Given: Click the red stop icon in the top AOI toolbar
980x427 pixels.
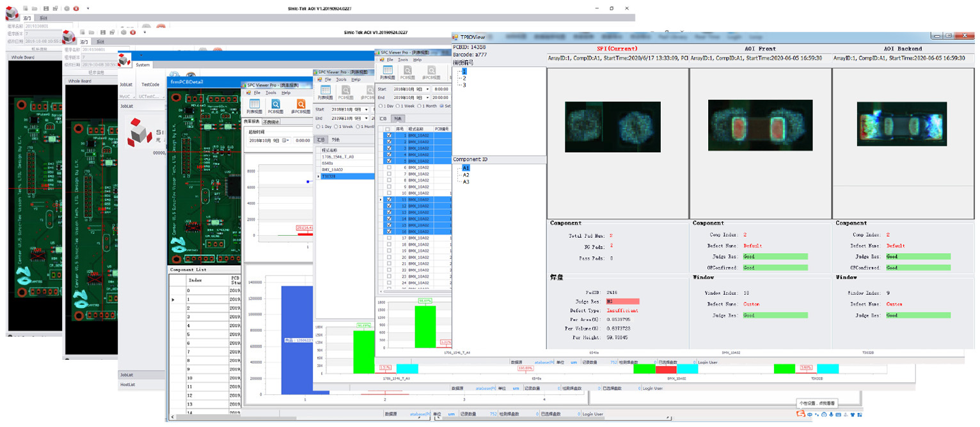Looking at the screenshot, I should click(x=76, y=8).
